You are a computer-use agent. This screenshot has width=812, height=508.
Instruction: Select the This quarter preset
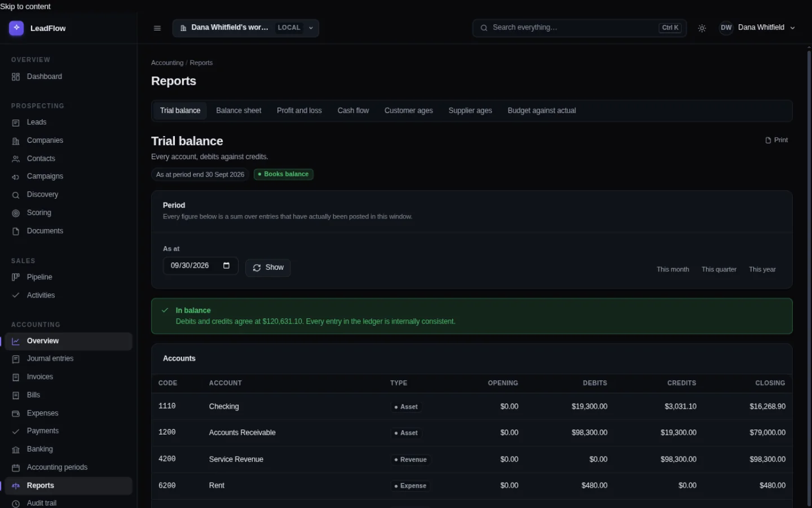point(719,269)
